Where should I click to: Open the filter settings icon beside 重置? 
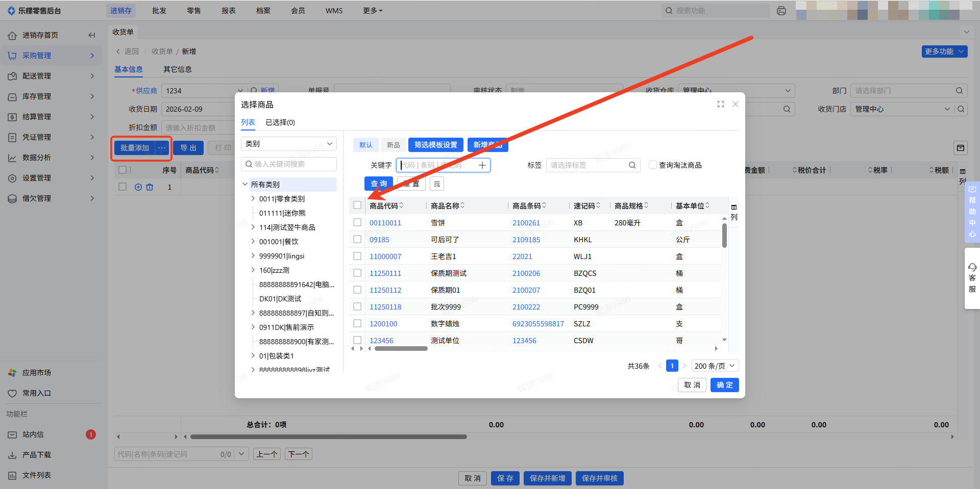tap(437, 184)
